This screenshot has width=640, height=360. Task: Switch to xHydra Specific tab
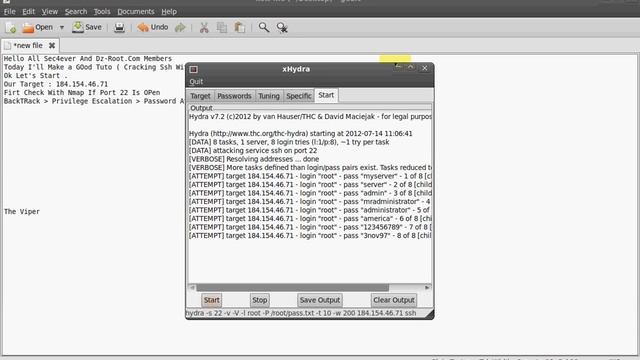(299, 96)
